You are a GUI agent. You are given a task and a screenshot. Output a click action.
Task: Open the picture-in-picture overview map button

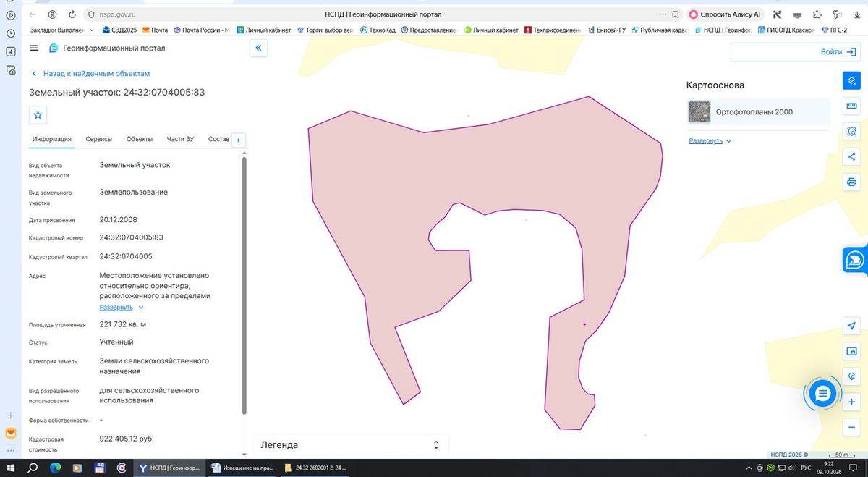[x=851, y=352]
